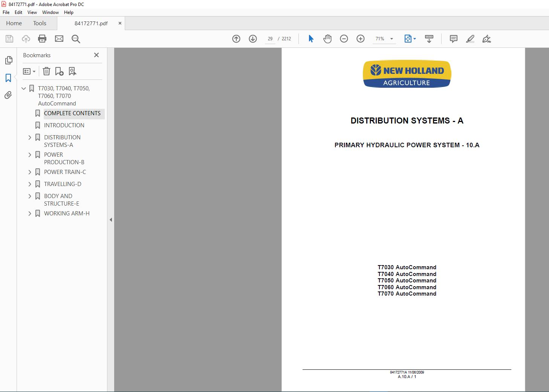Activate the hand pan tool
This screenshot has width=549, height=392.
point(327,39)
